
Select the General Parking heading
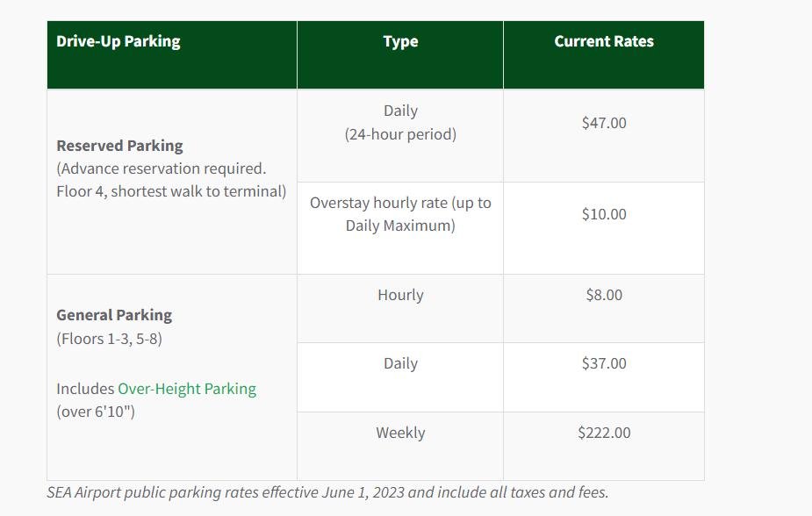(114, 315)
